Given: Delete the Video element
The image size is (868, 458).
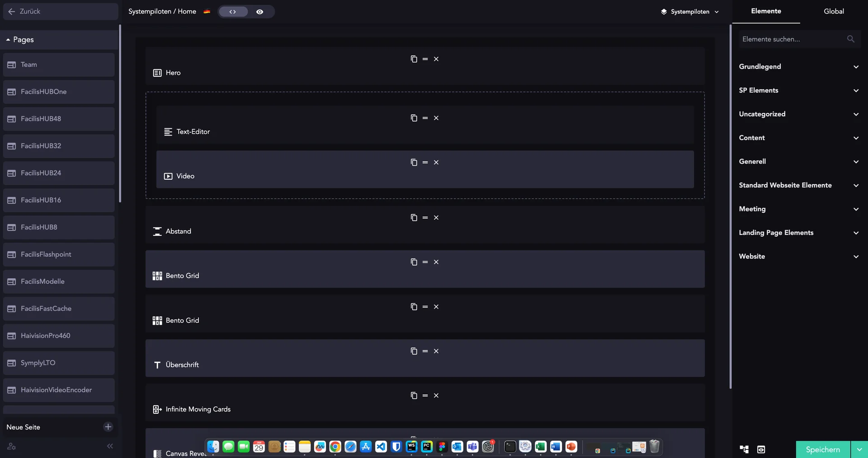Looking at the screenshot, I should pos(436,162).
